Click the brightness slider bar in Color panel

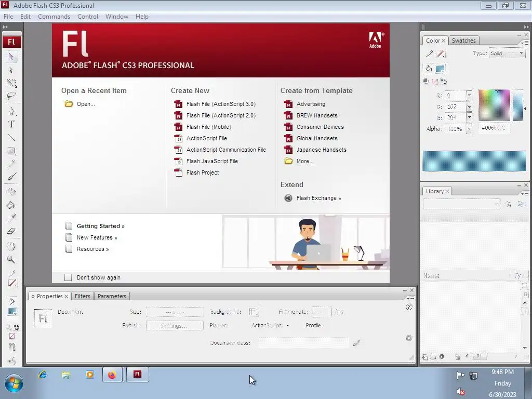pyautogui.click(x=517, y=105)
